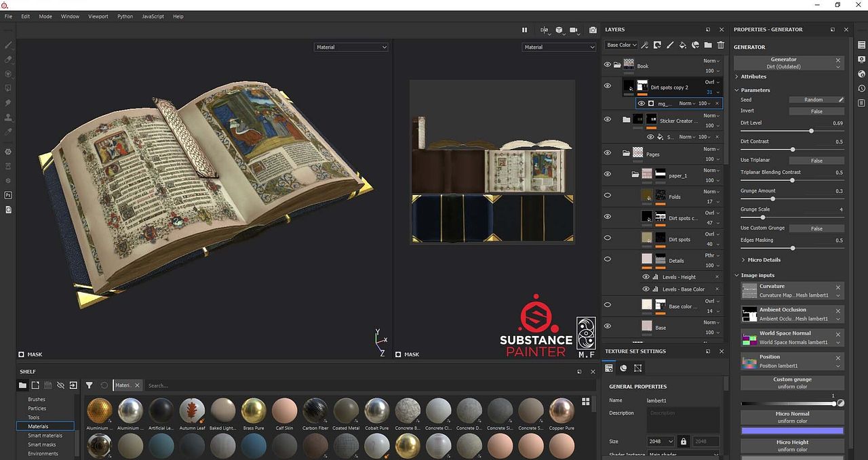The height and width of the screenshot is (460, 868).
Task: Open the Python menu
Action: pos(125,16)
